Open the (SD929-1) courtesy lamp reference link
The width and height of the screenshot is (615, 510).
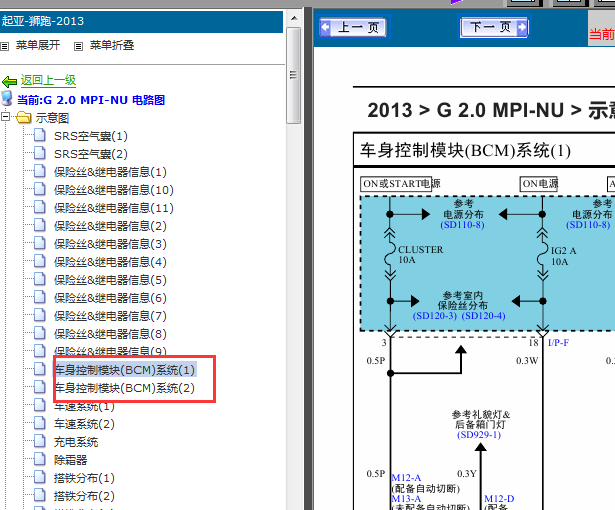(x=479, y=435)
